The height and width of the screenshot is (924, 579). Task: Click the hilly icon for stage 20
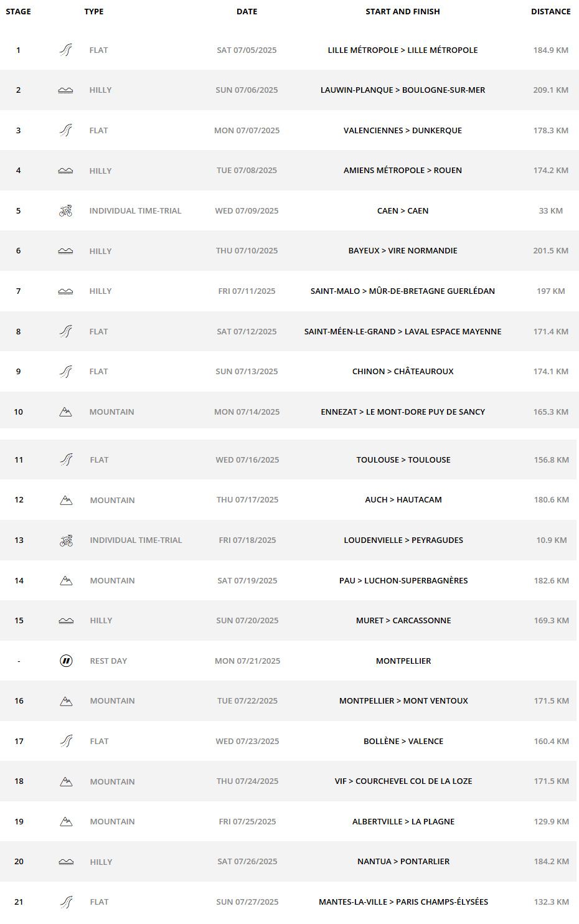[66, 862]
